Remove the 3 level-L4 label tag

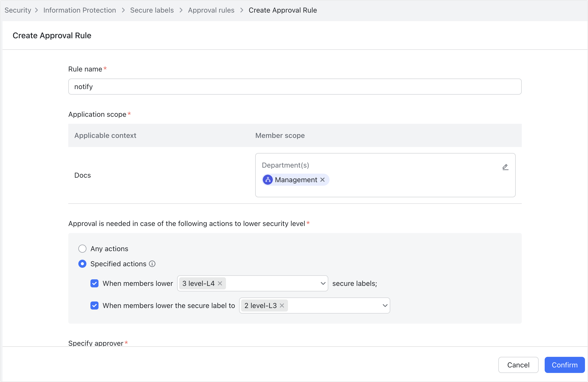tap(219, 283)
